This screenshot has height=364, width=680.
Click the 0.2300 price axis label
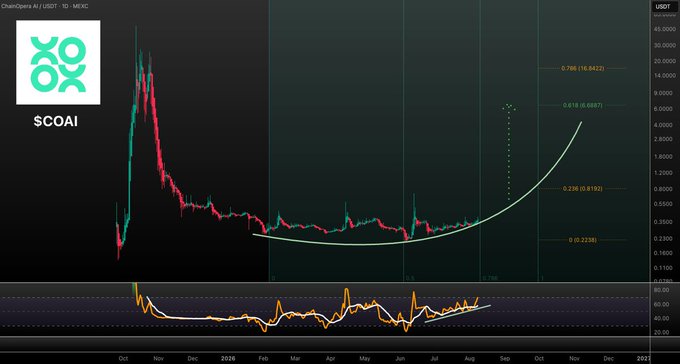click(x=665, y=239)
